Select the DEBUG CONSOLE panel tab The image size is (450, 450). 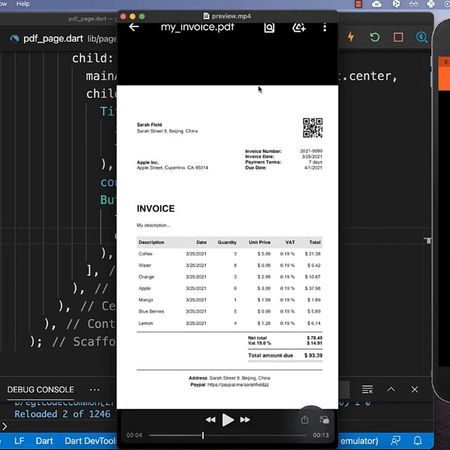click(41, 389)
